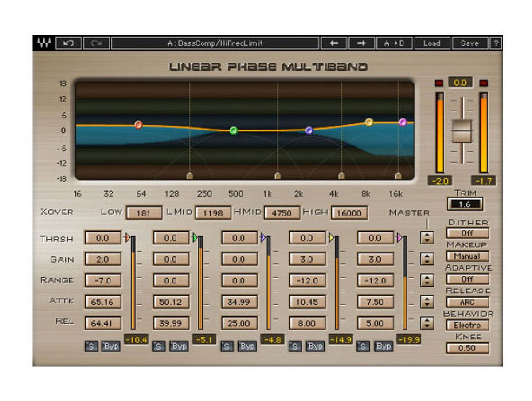The height and width of the screenshot is (401, 532).
Task: Solo the band showing -5.1 gain reduction
Action: point(159,346)
